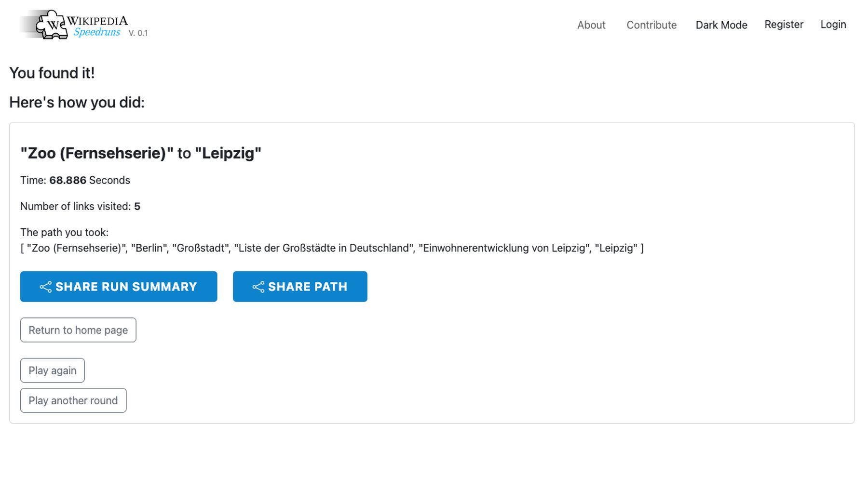Click the 68.886 seconds time value
The height and width of the screenshot is (489, 868).
(x=68, y=180)
